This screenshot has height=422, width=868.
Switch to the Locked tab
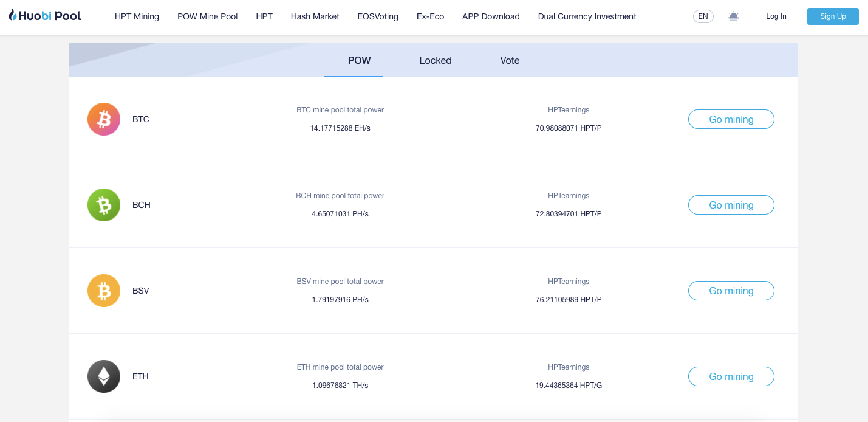(436, 60)
